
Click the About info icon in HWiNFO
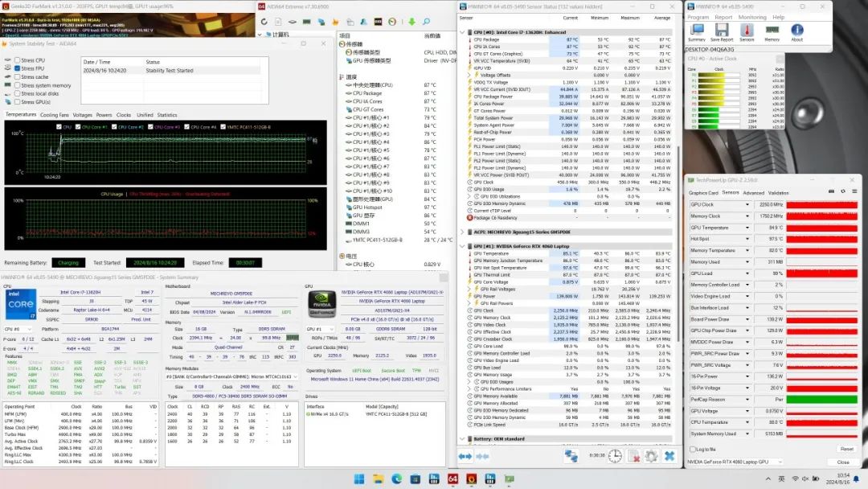[x=796, y=31]
